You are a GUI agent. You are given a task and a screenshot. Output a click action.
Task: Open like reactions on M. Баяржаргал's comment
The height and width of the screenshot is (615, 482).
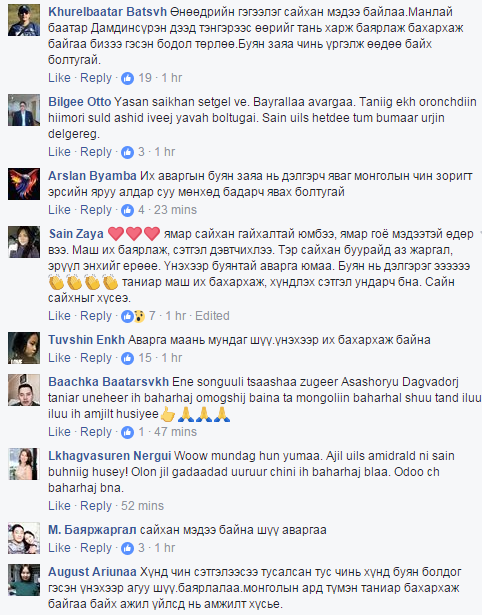click(127, 548)
